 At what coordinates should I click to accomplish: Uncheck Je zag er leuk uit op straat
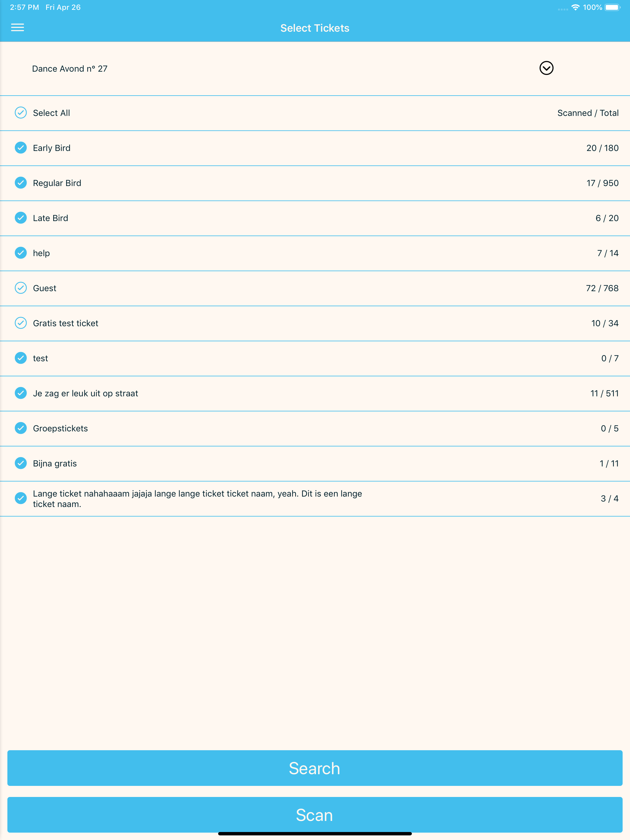pyautogui.click(x=21, y=393)
